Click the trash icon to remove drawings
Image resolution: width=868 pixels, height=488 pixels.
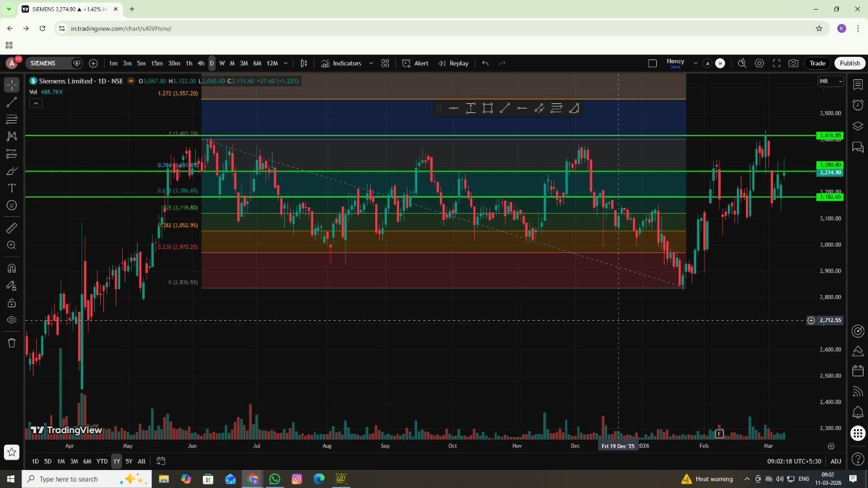[12, 343]
